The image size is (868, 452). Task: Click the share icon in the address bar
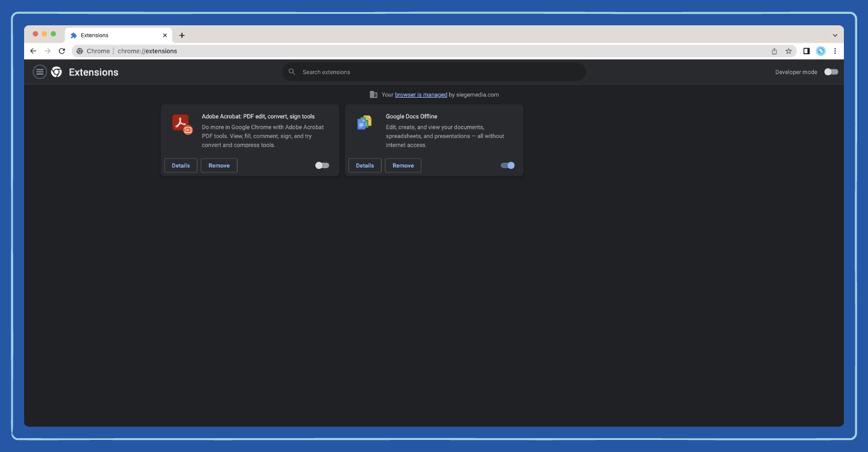pyautogui.click(x=773, y=51)
